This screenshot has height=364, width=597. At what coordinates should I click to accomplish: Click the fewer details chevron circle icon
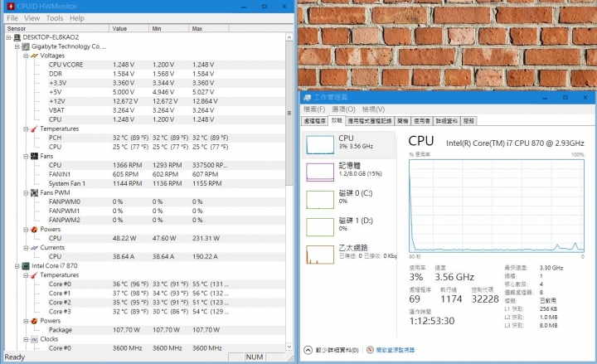(x=308, y=350)
